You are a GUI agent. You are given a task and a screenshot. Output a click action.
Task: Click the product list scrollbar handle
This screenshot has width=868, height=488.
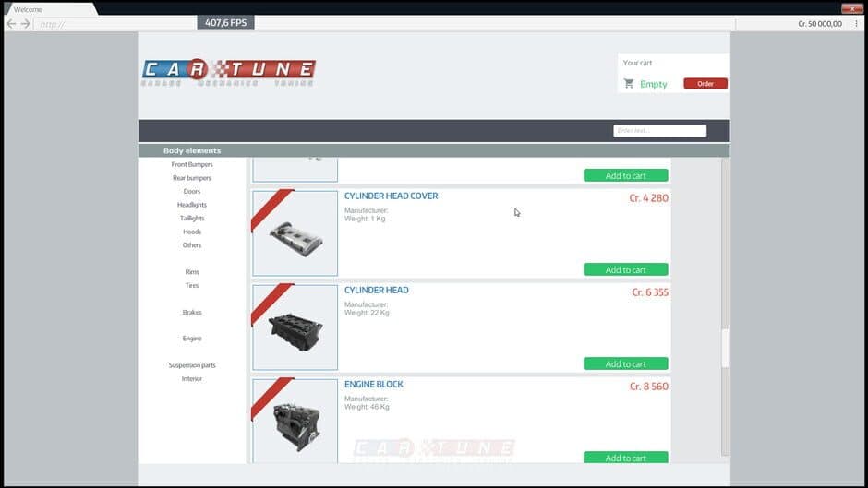tap(725, 348)
